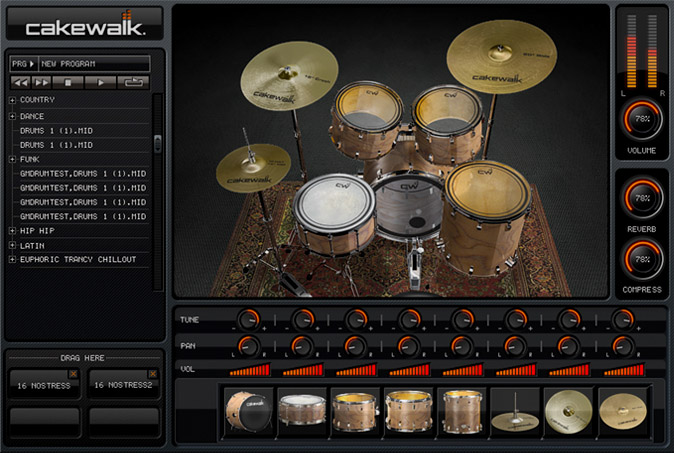This screenshot has height=453, width=674.
Task: Hit the hi-hat in the kit view
Action: click(253, 168)
